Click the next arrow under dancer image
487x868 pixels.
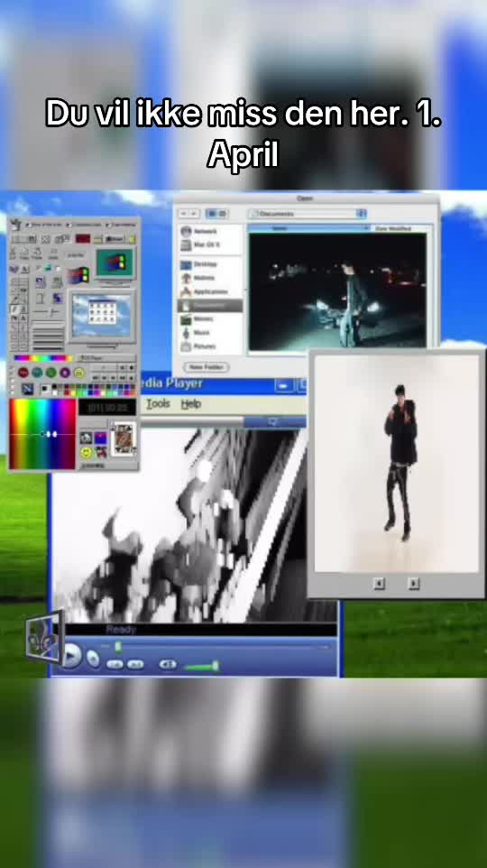(413, 583)
